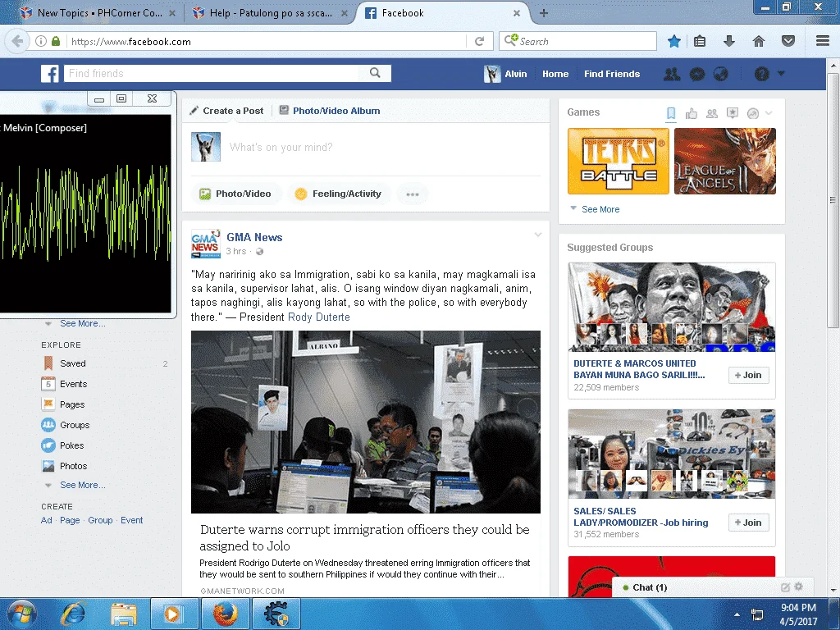The height and width of the screenshot is (630, 840).
Task: Click the green padlock security icon
Action: pyautogui.click(x=56, y=41)
